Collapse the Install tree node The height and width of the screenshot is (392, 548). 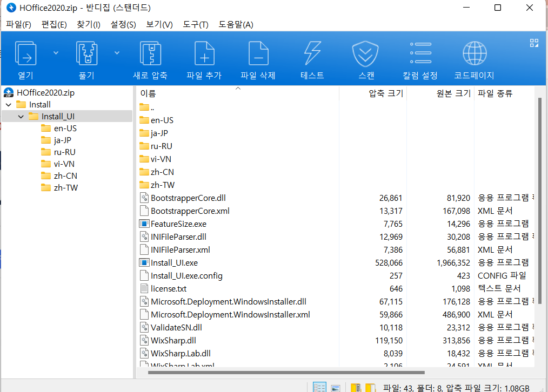click(x=9, y=105)
